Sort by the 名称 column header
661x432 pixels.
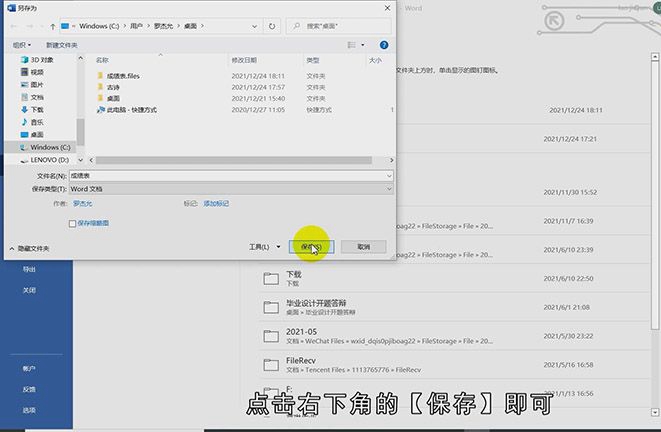tap(102, 60)
